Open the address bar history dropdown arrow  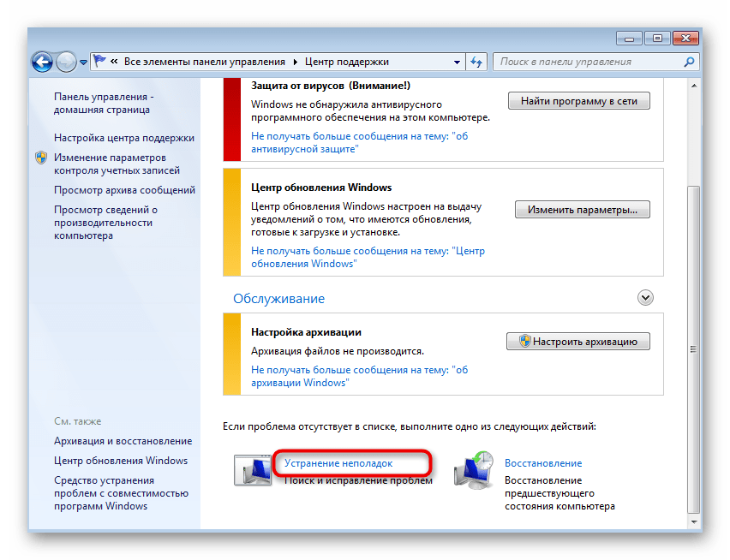pos(455,62)
